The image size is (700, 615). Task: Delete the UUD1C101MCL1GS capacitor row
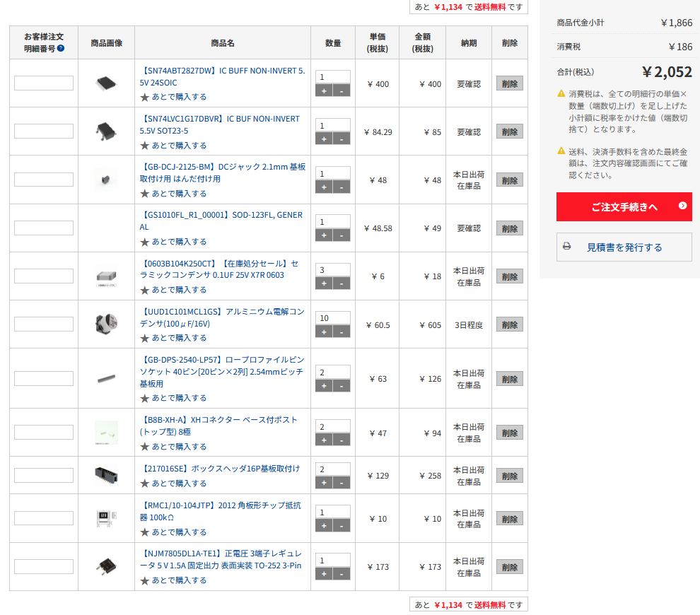(x=509, y=325)
